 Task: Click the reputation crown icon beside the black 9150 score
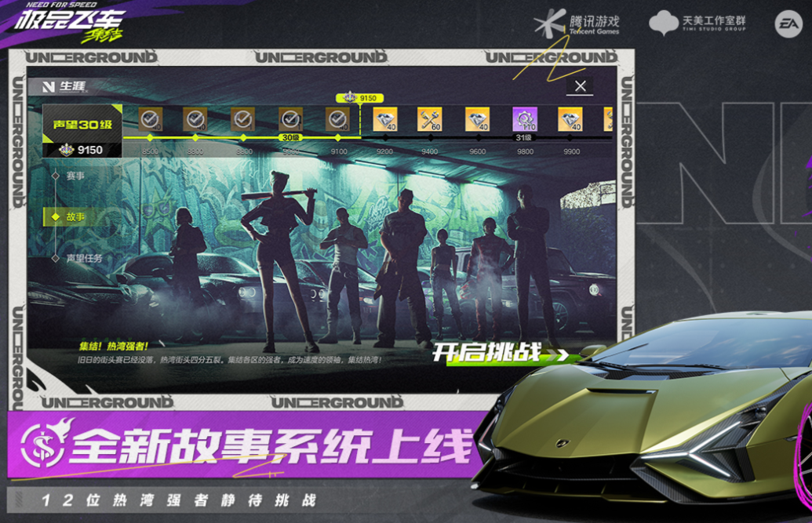67,151
